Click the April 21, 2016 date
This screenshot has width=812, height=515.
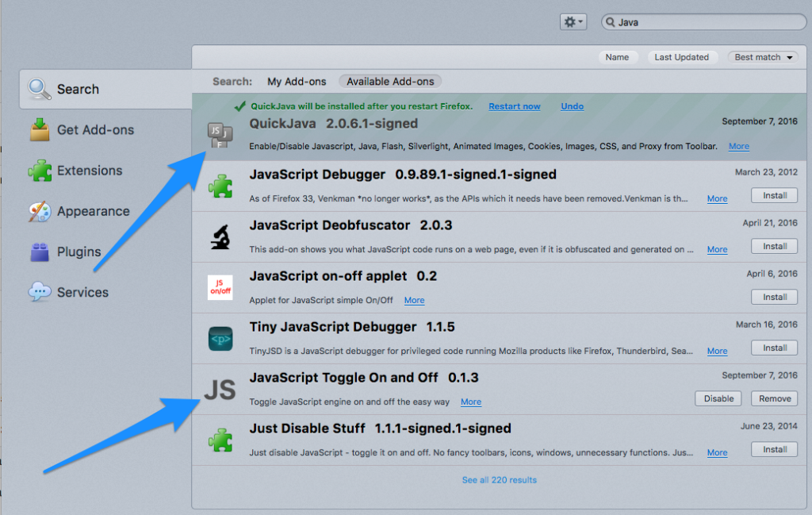[769, 223]
